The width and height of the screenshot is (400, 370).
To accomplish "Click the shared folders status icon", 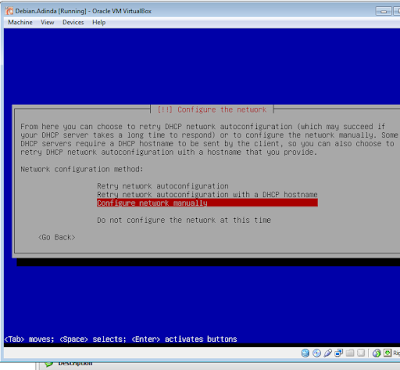I will (350, 353).
